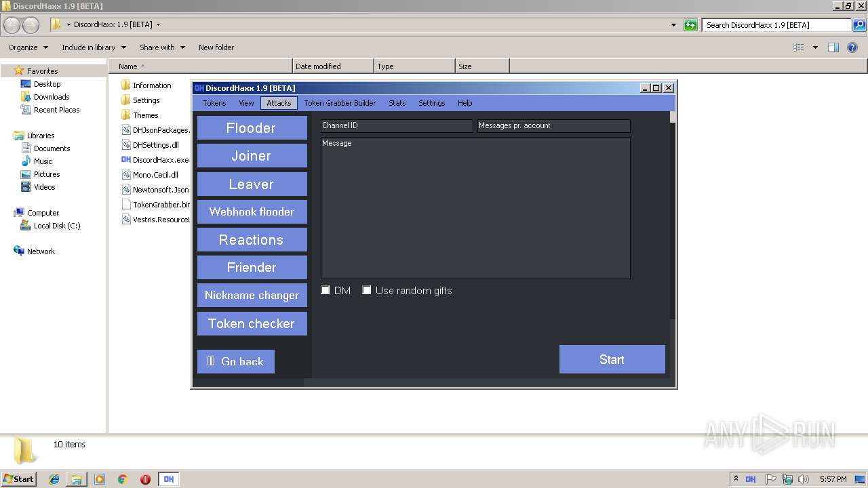Open the Attacks menu
The image size is (868, 488).
(279, 103)
